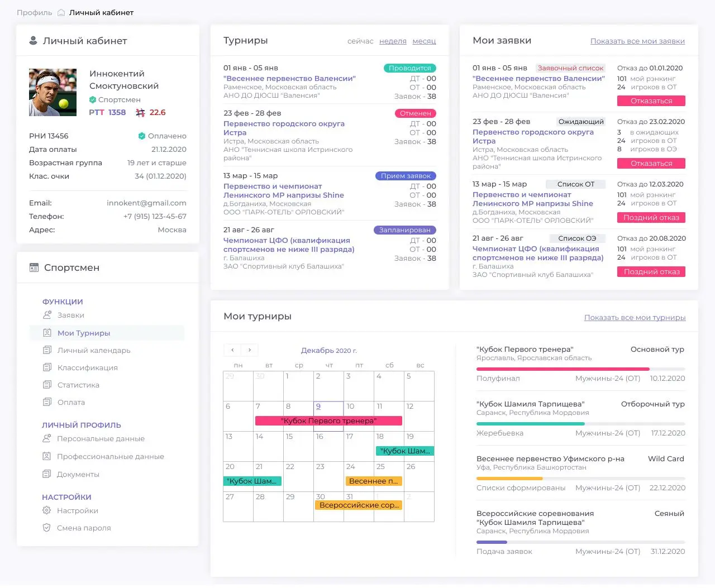Click the Спортсмен panel header icon
This screenshot has width=715, height=588.
[x=34, y=267]
